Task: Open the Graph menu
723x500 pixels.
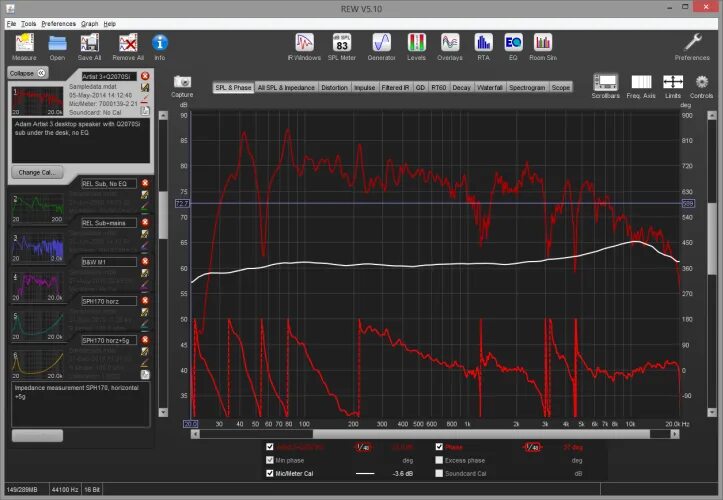Action: point(89,24)
